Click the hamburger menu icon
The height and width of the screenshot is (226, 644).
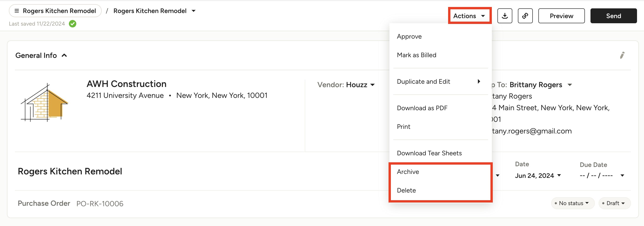coord(17,11)
